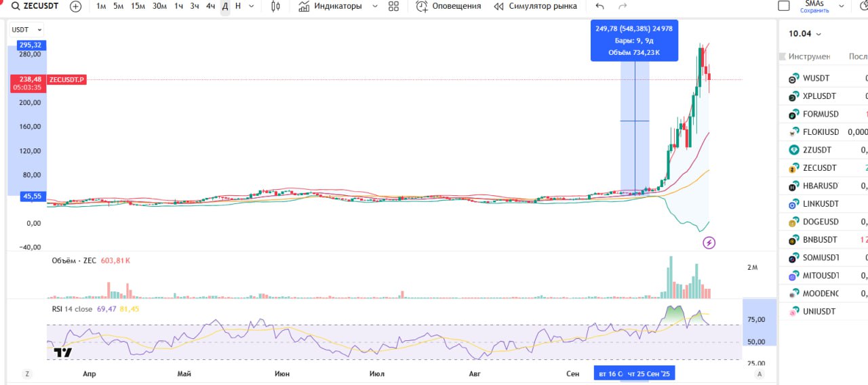Open the USDT currency dropdown
This screenshot has height=385, width=868.
click(x=27, y=30)
